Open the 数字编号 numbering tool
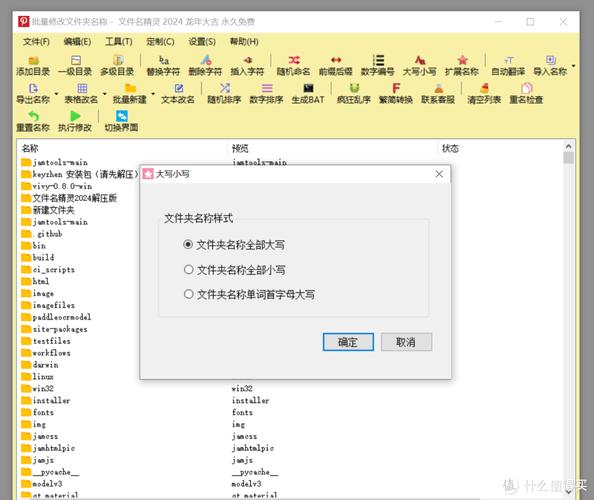Image resolution: width=594 pixels, height=500 pixels. pos(378,60)
